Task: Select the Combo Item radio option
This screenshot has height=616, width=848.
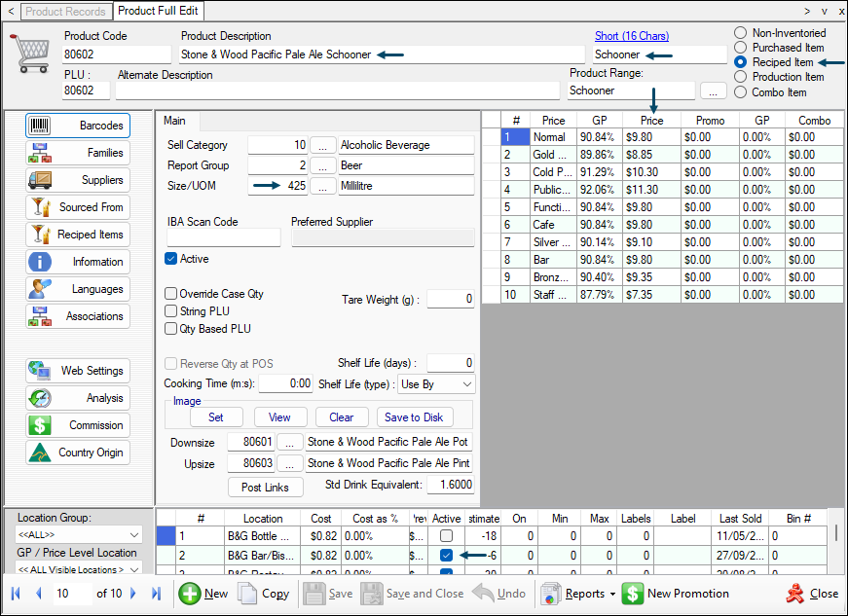Action: tap(740, 91)
